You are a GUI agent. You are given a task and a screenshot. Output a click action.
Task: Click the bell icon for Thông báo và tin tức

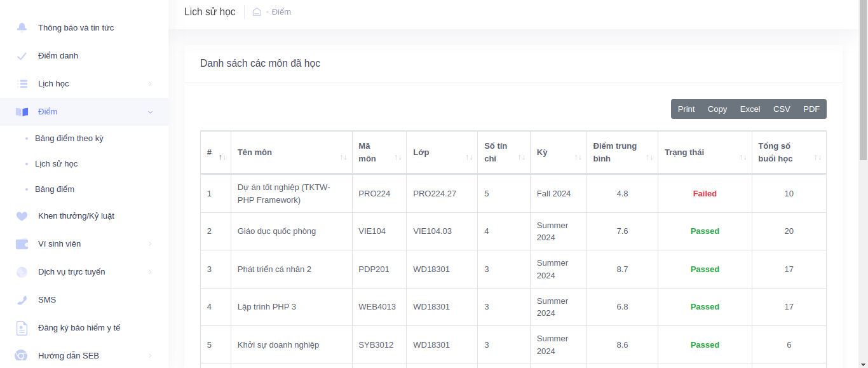pyautogui.click(x=22, y=27)
